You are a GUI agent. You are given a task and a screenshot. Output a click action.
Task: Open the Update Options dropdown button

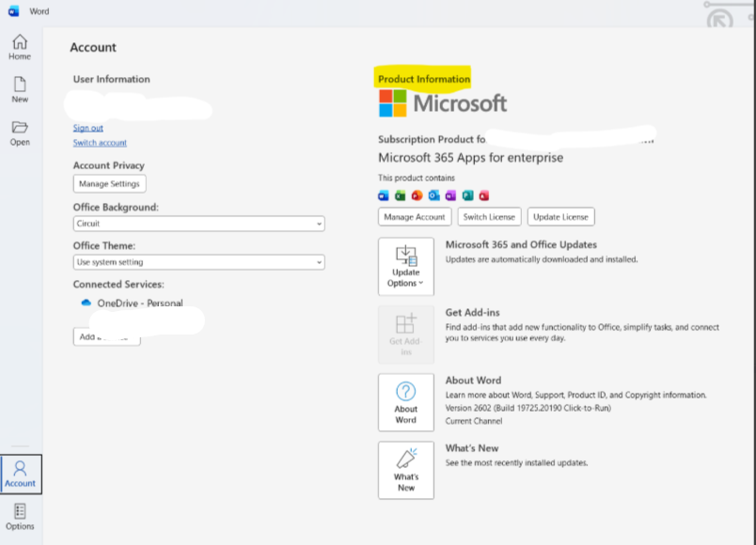point(406,267)
